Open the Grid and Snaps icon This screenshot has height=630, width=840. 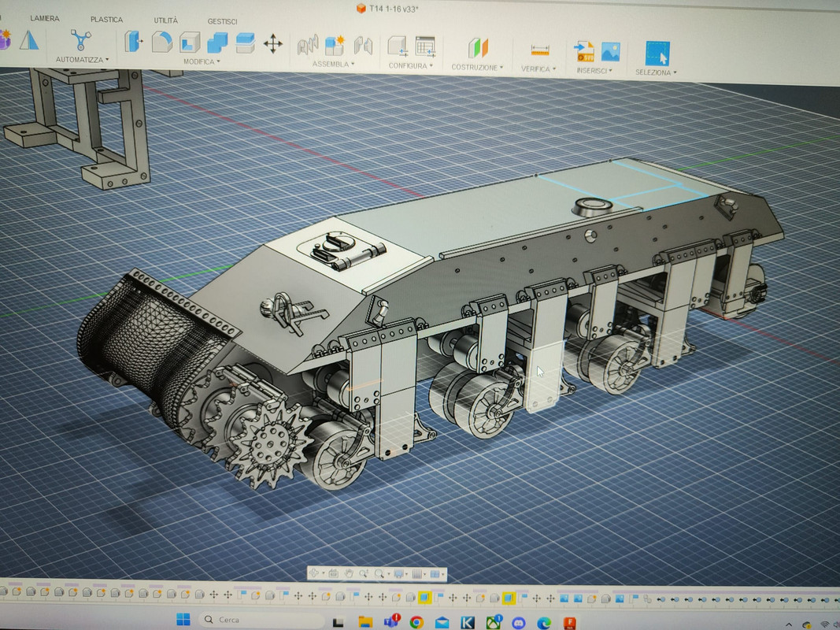click(417, 574)
